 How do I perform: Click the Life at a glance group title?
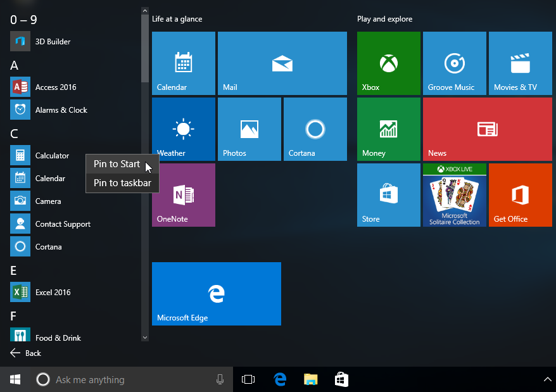(177, 19)
